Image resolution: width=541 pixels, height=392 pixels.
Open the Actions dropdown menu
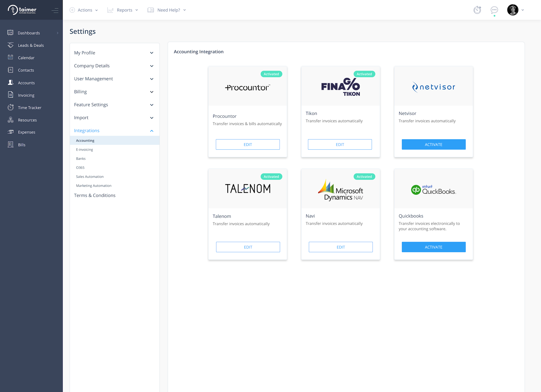(x=84, y=10)
